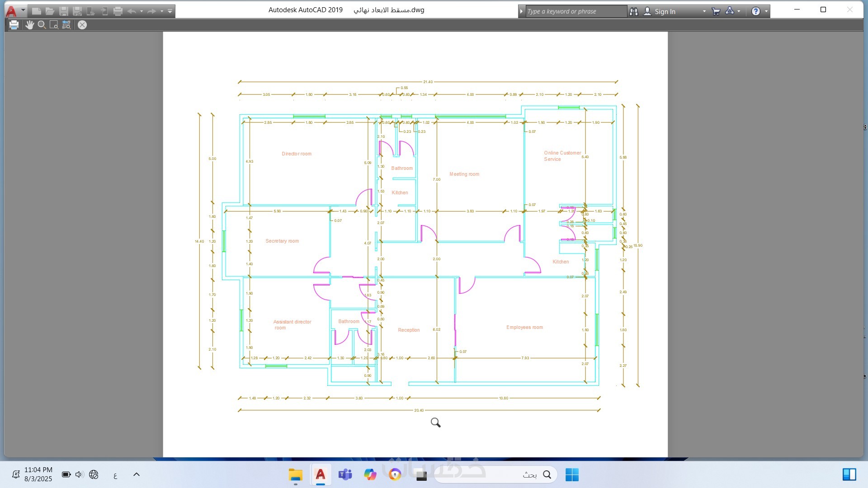Click the binoculars search icon
Image resolution: width=868 pixels, height=488 pixels.
634,11
